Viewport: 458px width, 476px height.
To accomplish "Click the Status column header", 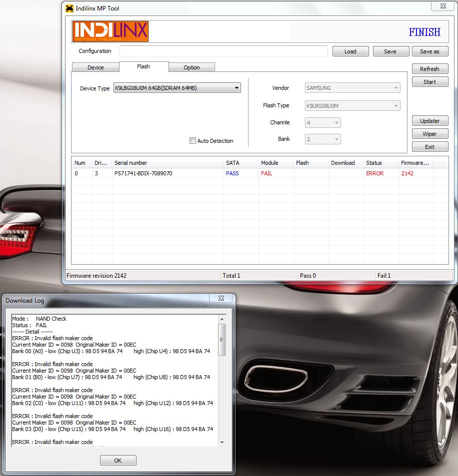I will coord(381,163).
